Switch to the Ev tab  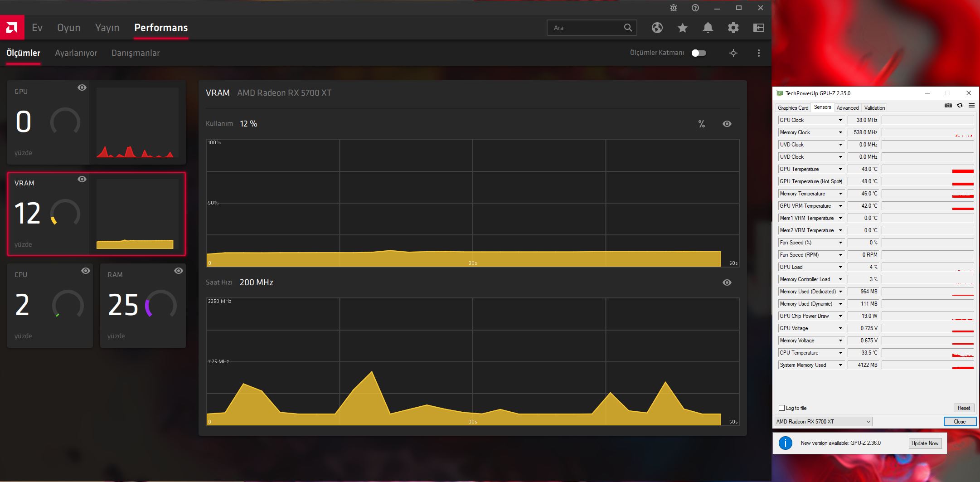click(x=37, y=28)
